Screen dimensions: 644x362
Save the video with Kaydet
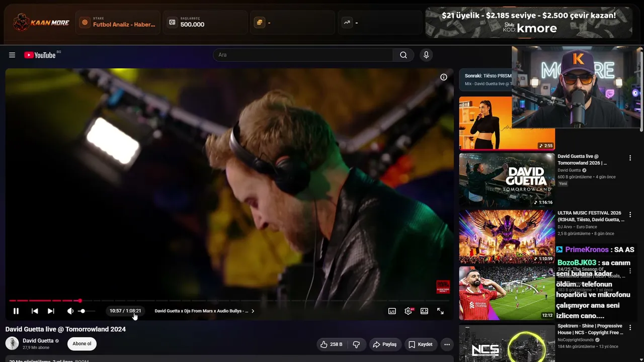[421, 344]
